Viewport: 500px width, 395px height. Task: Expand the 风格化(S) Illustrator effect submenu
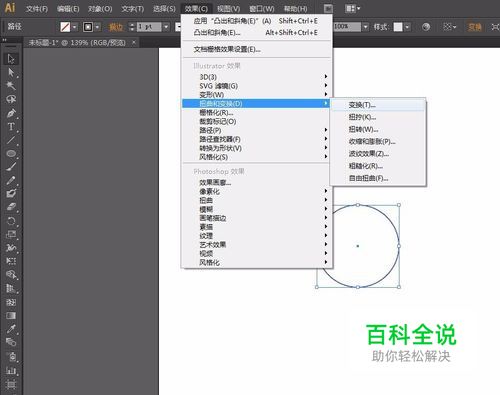pos(256,157)
